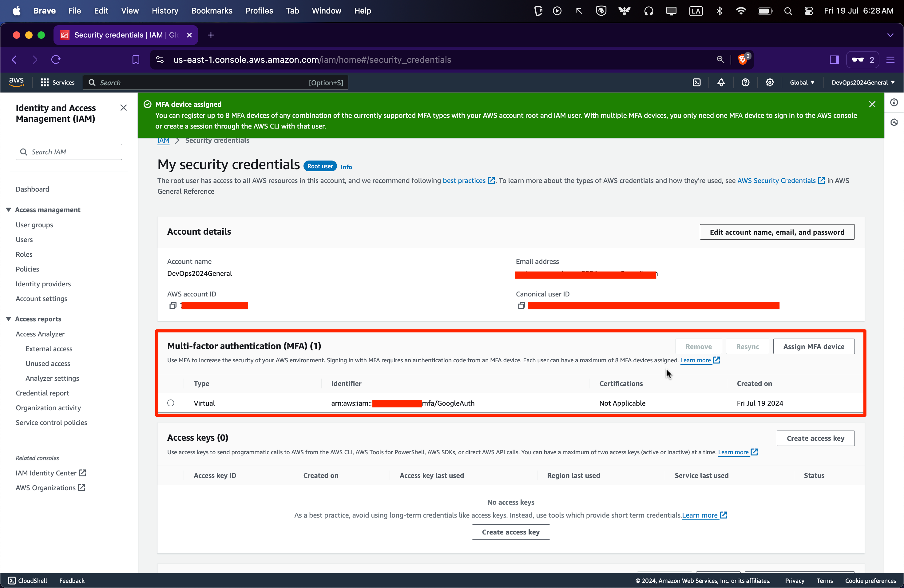Copy the Canonical user ID
Viewport: 904px width, 588px height.
(x=521, y=306)
